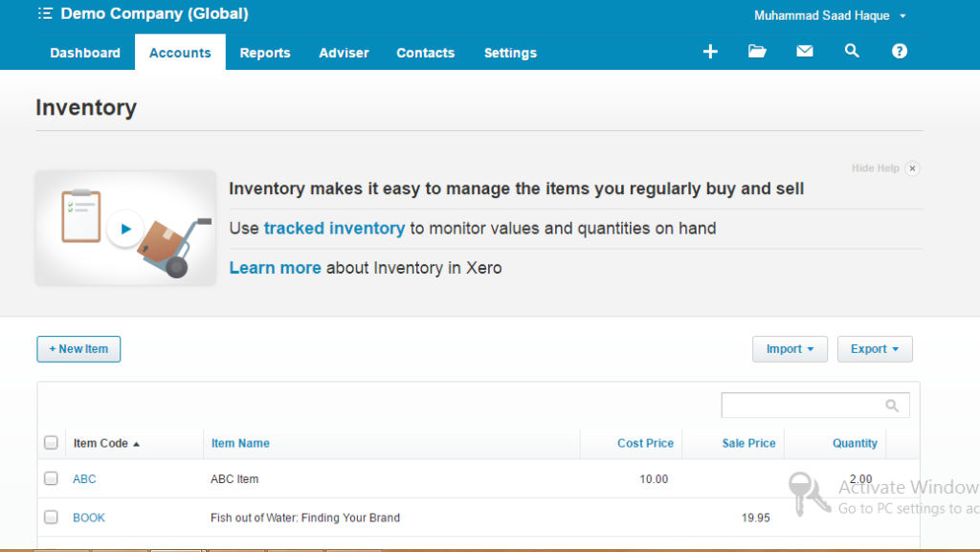Viewport: 980px width, 552px height.
Task: Play the inventory introduction video
Action: pyautogui.click(x=124, y=228)
